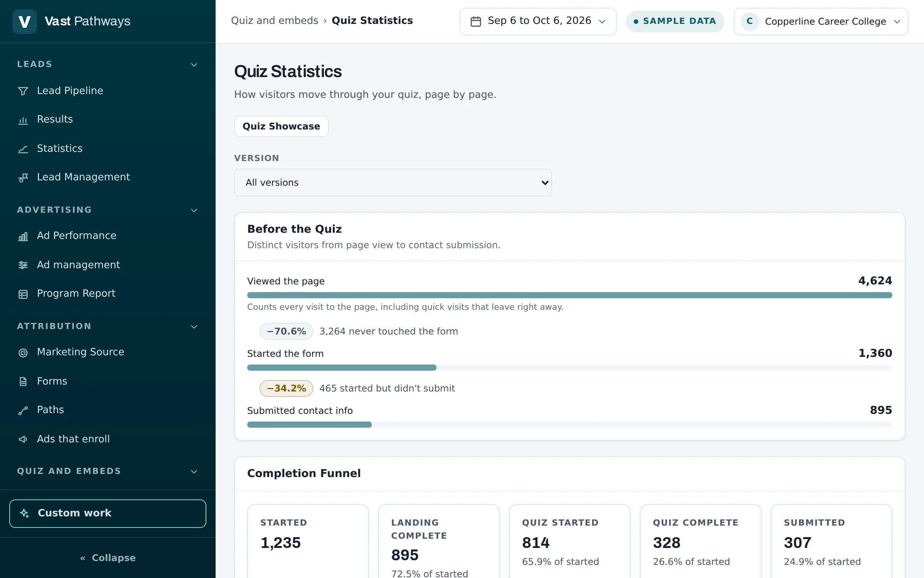Go to Marketing Source

coord(108,352)
